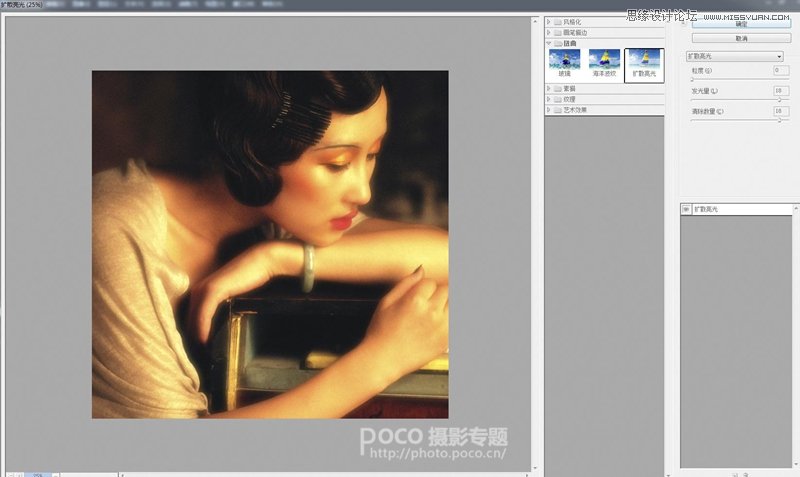Click the 扩散亮光 (25%) window title
Image resolution: width=800 pixels, height=477 pixels.
tap(21, 5)
